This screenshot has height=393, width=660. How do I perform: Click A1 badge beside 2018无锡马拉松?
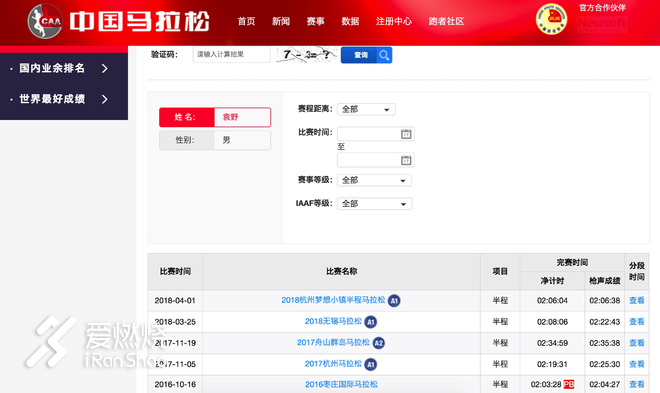(x=370, y=322)
